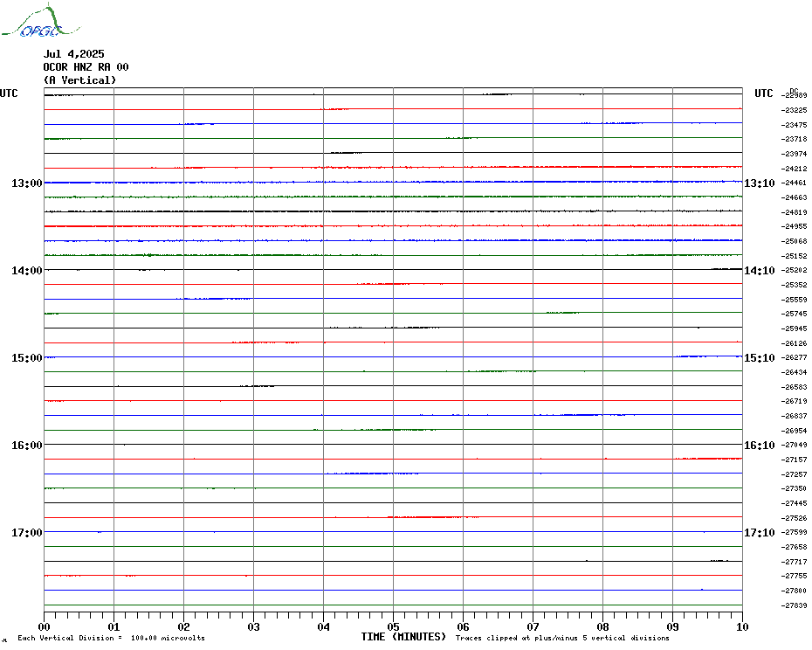Image resolution: width=812 pixels, height=650 pixels.
Task: Click the DC offset value -23974
Action: [x=794, y=154]
